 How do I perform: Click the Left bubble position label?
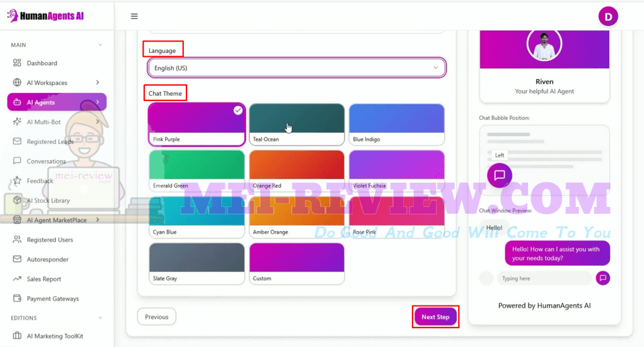click(499, 155)
